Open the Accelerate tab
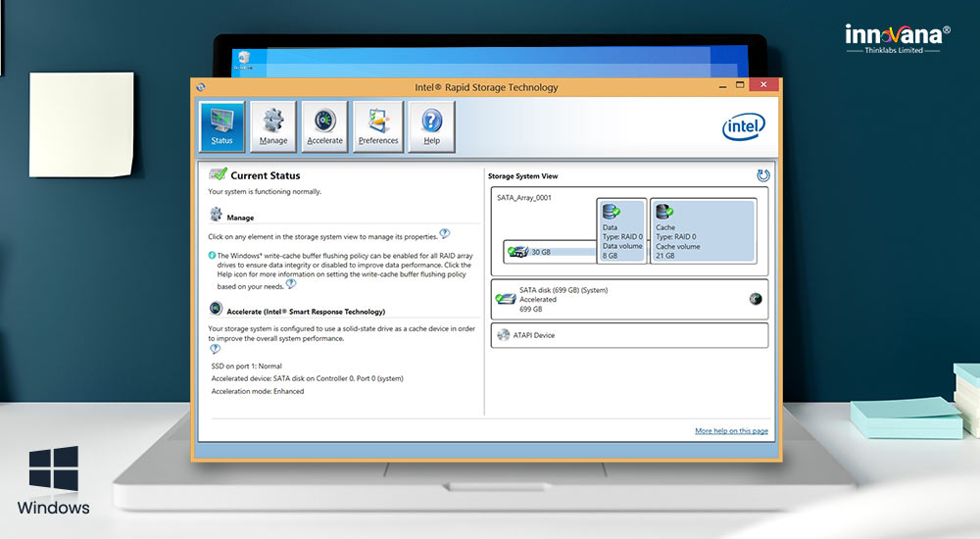 (x=324, y=127)
